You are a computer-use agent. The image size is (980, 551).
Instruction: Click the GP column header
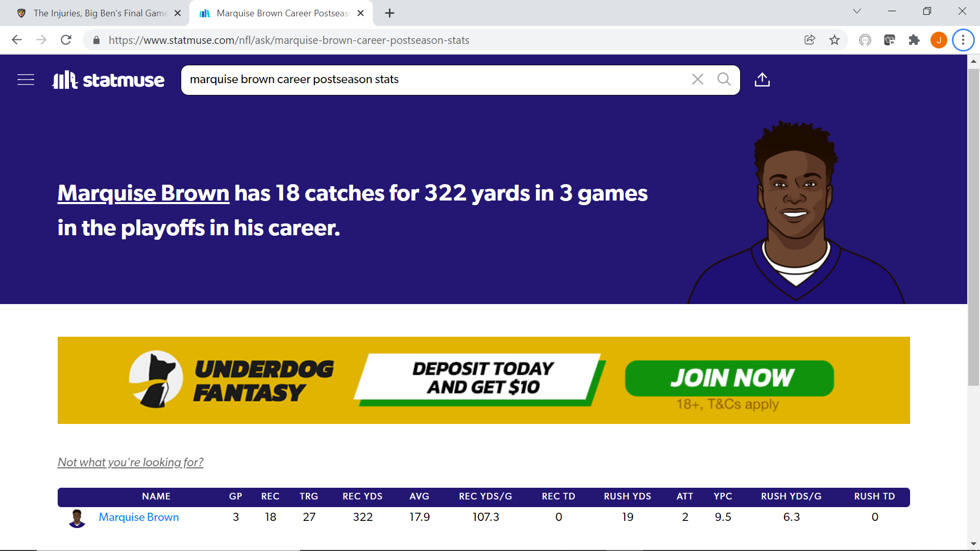235,496
